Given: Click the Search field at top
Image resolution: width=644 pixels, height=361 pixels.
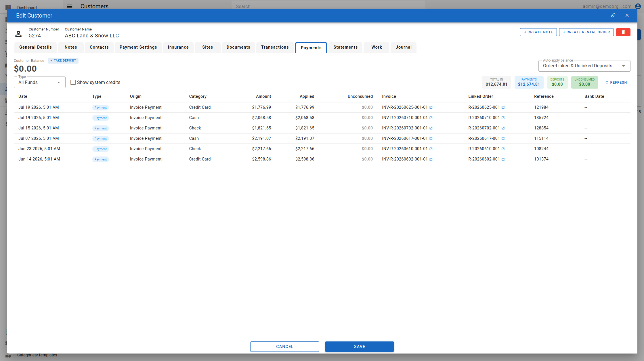Looking at the screenshot, I should (x=328, y=6).
